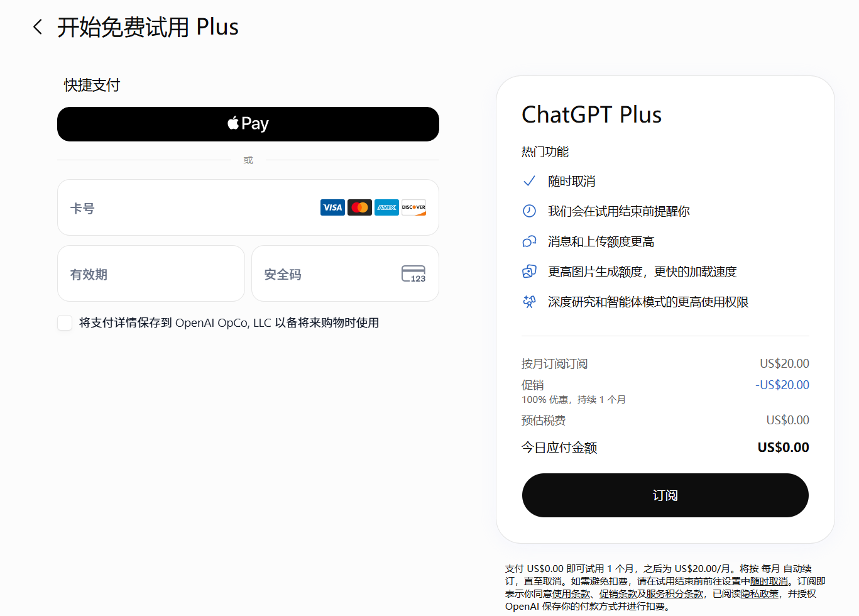Viewport: 859px width, 616px height.
Task: Focus the 有效期 expiry date field
Action: click(x=151, y=273)
